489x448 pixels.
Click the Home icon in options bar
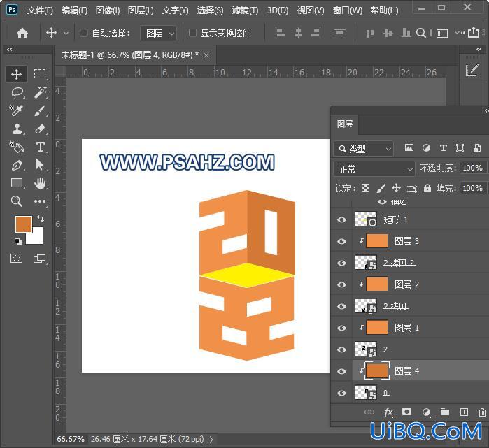click(x=22, y=33)
